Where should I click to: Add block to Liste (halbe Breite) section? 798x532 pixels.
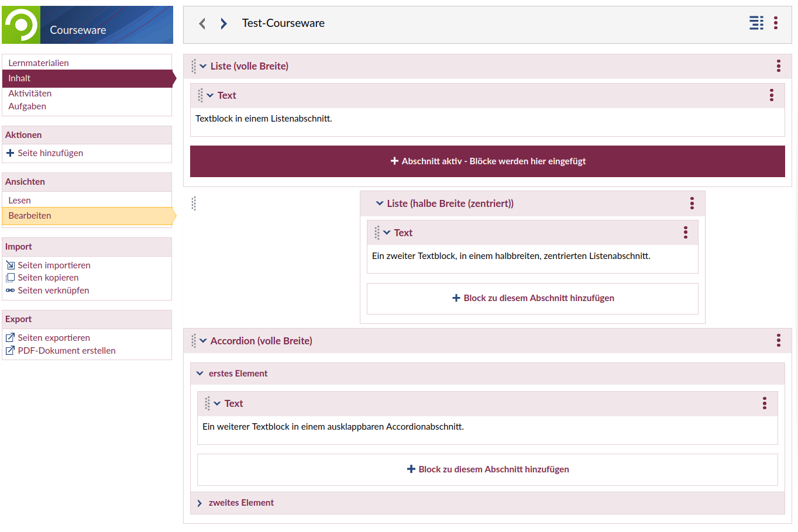click(x=532, y=298)
